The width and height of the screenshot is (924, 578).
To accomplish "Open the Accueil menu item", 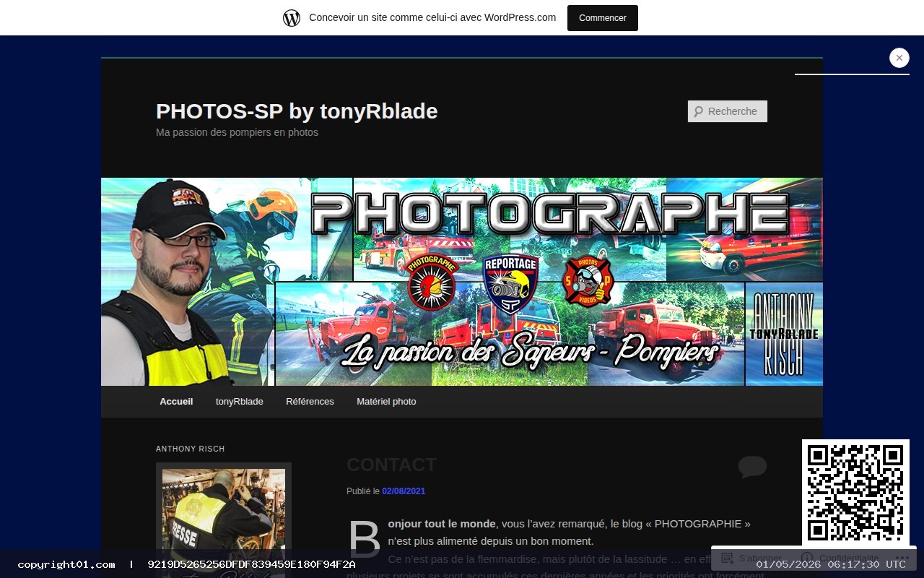I will pyautogui.click(x=176, y=401).
